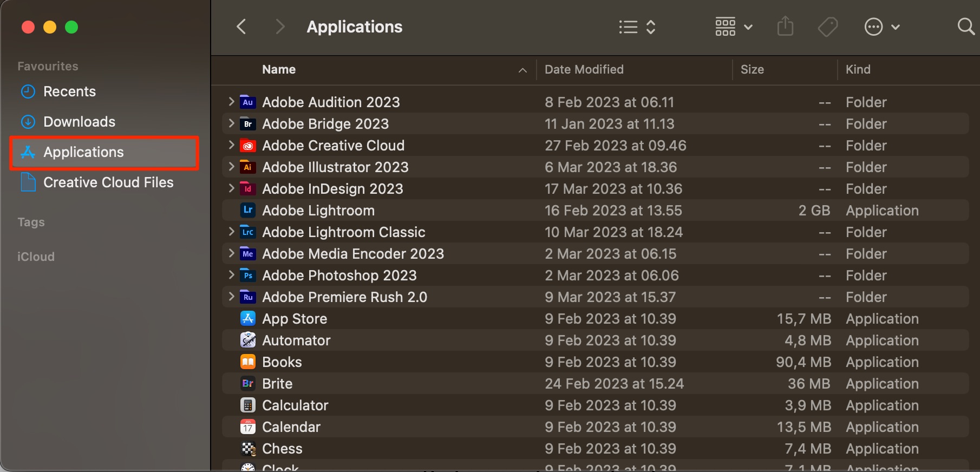Click the Calculator app icon
Screen dimensions: 980x472
pos(247,405)
